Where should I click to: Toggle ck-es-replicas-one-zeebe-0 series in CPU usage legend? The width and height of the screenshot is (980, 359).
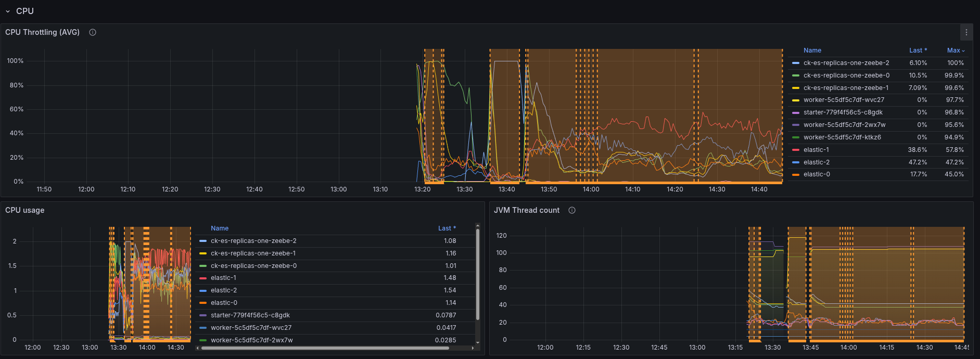tap(253, 266)
